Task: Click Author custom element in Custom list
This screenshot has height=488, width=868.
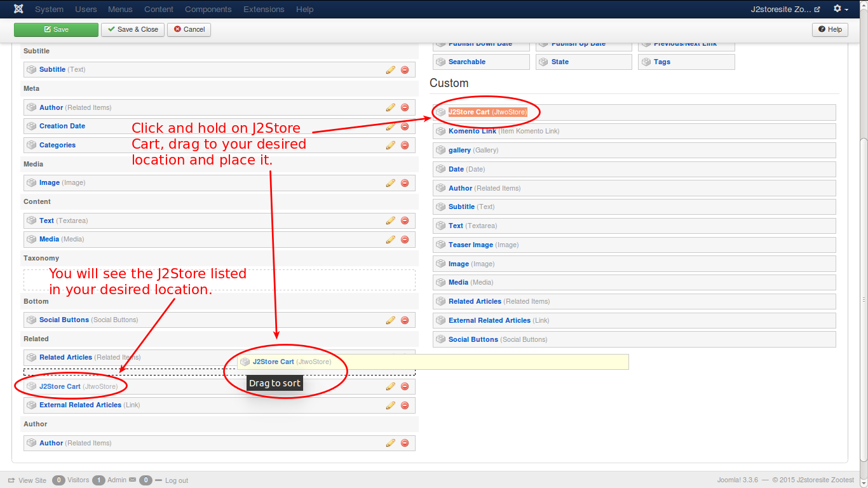Action: pyautogui.click(x=634, y=188)
